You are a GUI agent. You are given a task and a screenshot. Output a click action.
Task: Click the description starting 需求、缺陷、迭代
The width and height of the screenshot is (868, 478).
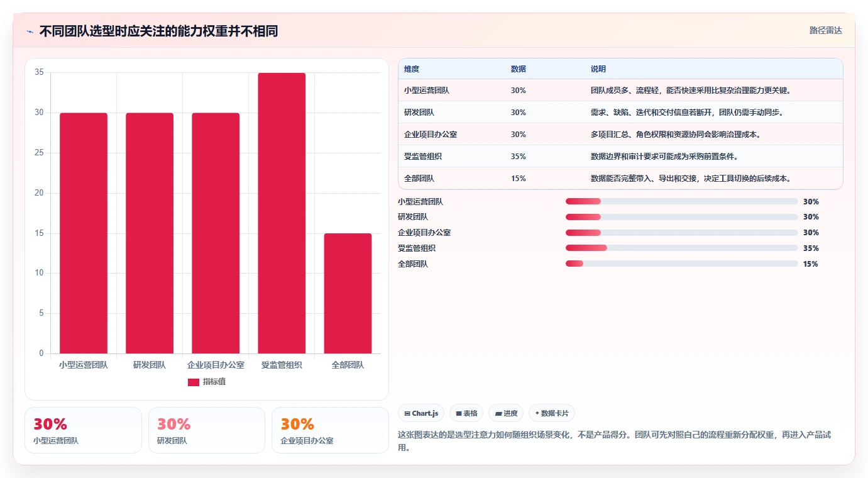click(x=687, y=113)
